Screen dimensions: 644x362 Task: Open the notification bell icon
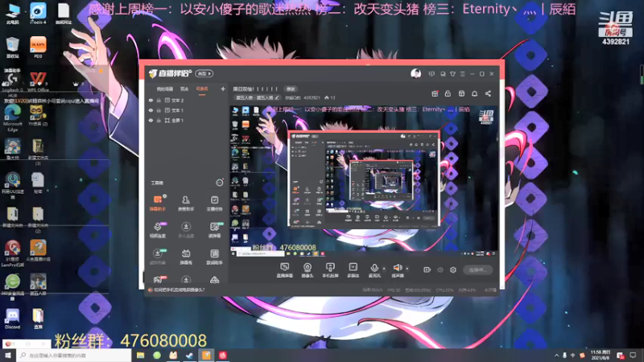tap(475, 93)
